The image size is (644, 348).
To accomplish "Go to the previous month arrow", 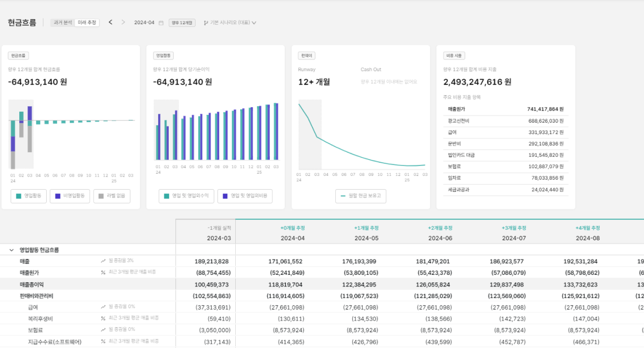I will coord(110,22).
